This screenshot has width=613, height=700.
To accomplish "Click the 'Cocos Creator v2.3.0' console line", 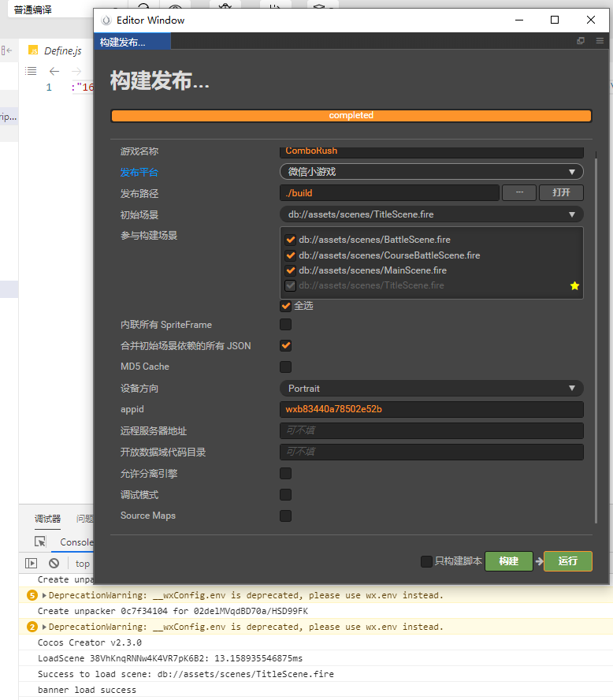I will tap(90, 642).
